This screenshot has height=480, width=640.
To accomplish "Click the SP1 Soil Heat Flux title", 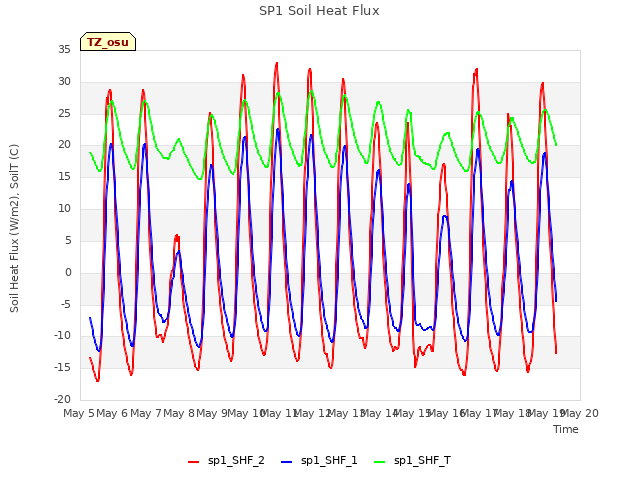I will [x=319, y=11].
